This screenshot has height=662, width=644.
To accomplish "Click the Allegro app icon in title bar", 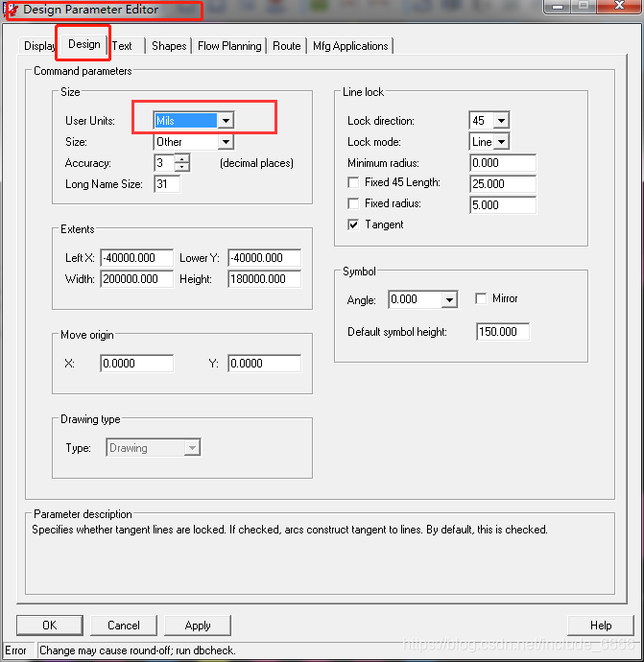I will (x=11, y=10).
